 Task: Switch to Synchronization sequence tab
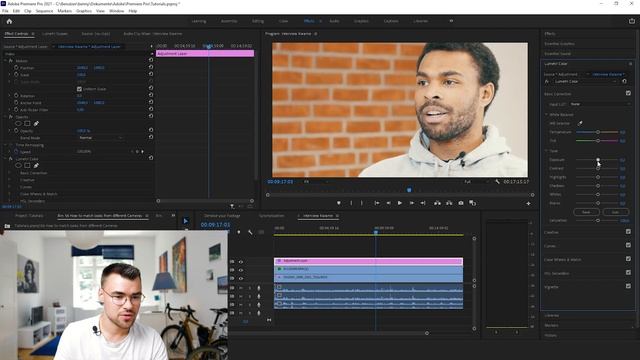[271, 216]
